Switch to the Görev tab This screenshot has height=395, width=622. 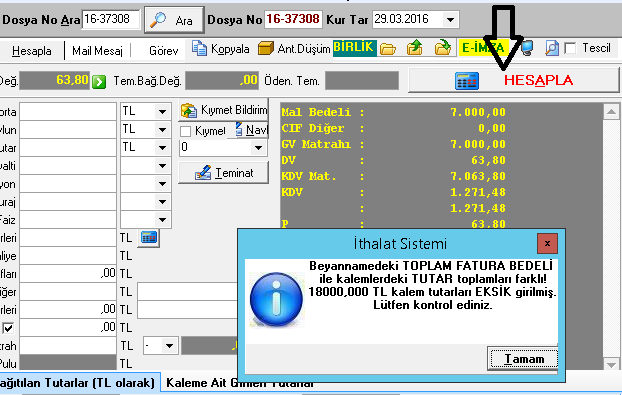(163, 51)
